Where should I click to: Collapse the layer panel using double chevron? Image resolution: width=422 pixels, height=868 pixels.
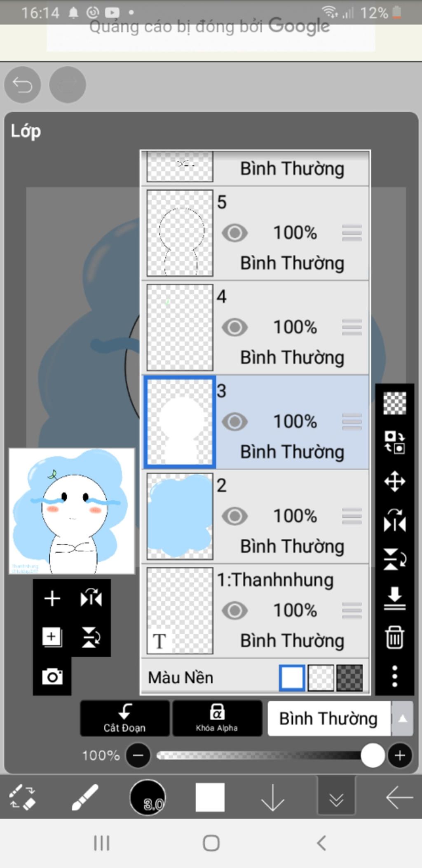click(336, 797)
